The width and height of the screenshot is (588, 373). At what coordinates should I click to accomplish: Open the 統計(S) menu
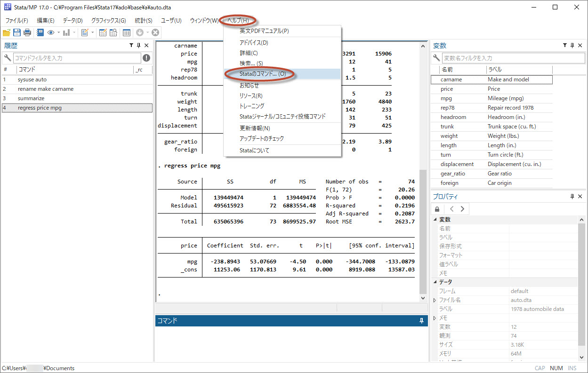144,21
